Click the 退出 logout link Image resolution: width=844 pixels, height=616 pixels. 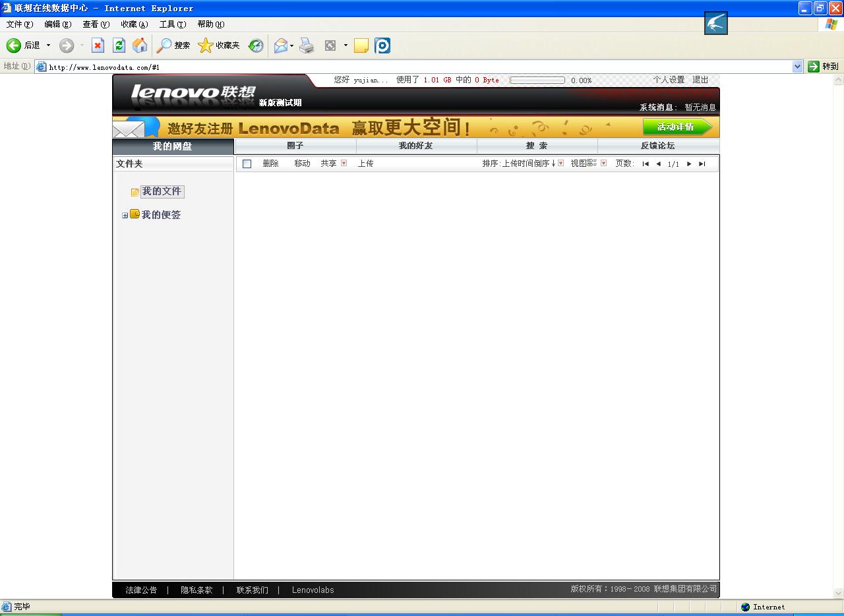click(x=700, y=80)
